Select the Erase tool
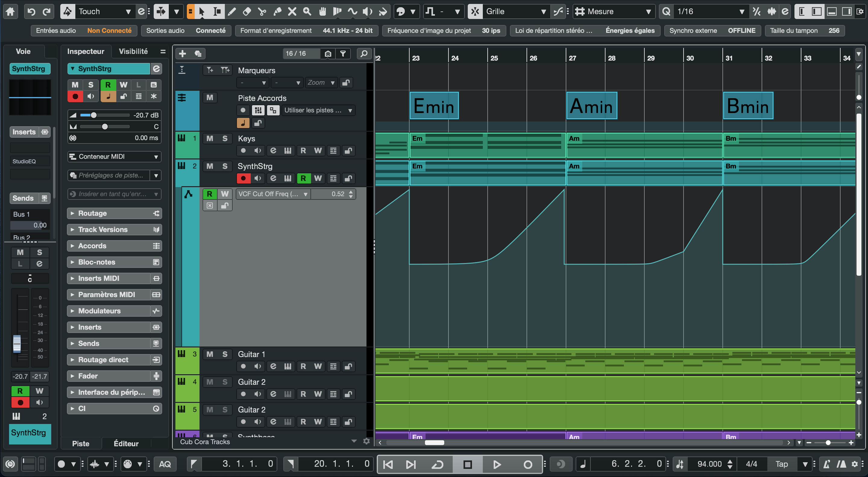 247,11
